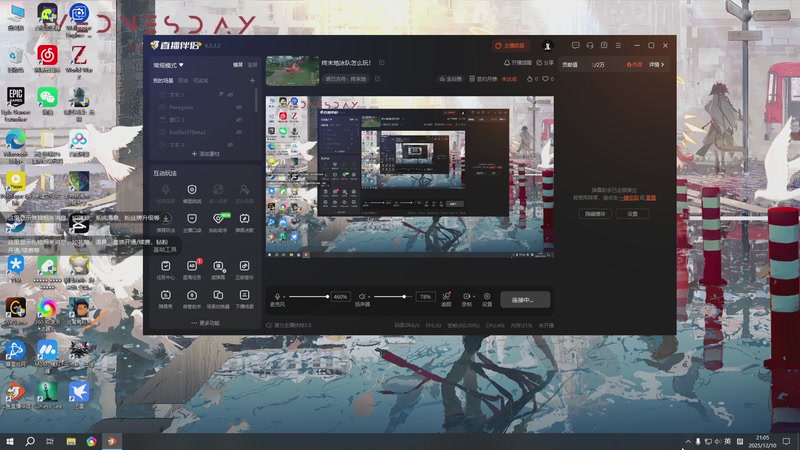Toggle visibility of Peregrino source
This screenshot has width=800, height=450.
click(x=239, y=108)
